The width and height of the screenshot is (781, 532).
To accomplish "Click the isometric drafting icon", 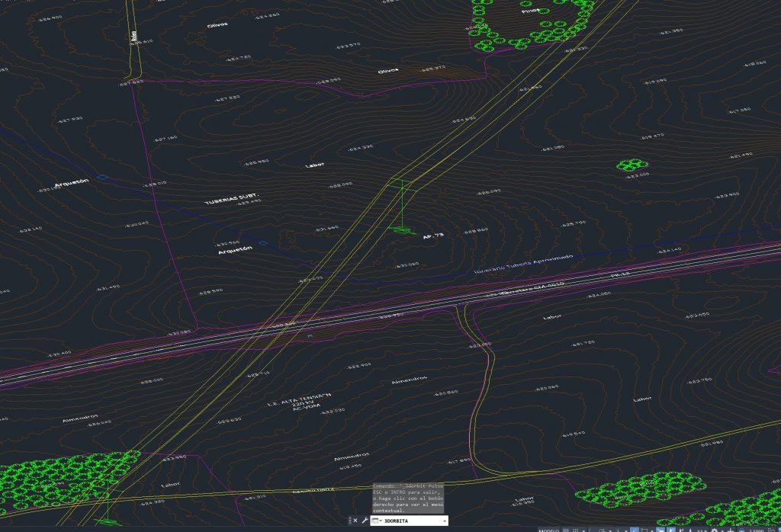I will [618, 529].
